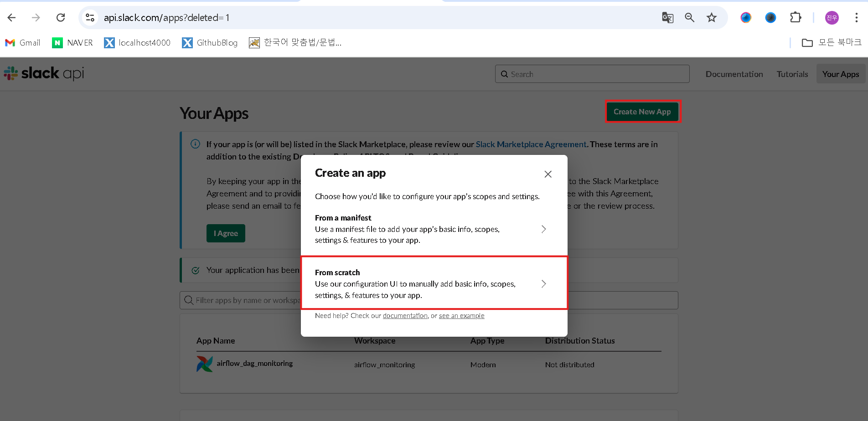Open the browser extensions puzzle icon
The height and width of the screenshot is (421, 868).
795,18
